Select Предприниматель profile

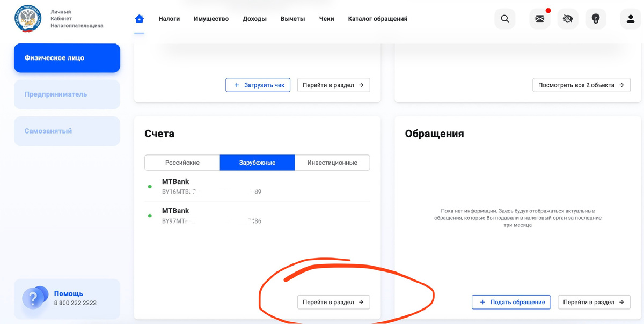pos(67,94)
